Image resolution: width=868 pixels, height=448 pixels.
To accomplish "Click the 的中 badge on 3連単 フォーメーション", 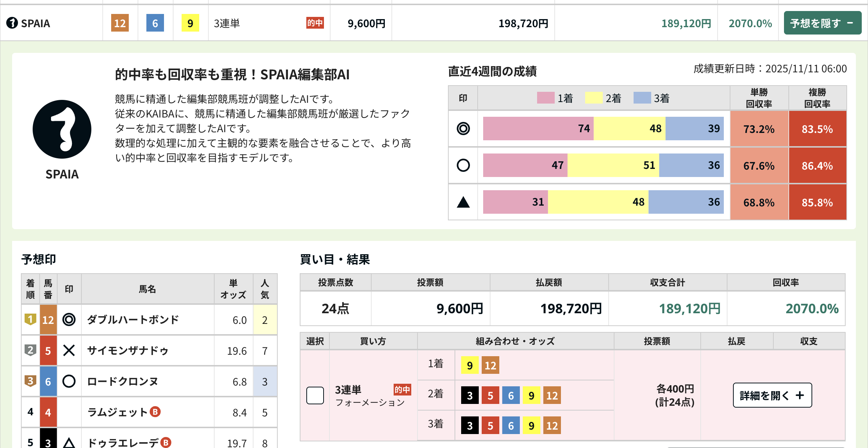I will 402,390.
